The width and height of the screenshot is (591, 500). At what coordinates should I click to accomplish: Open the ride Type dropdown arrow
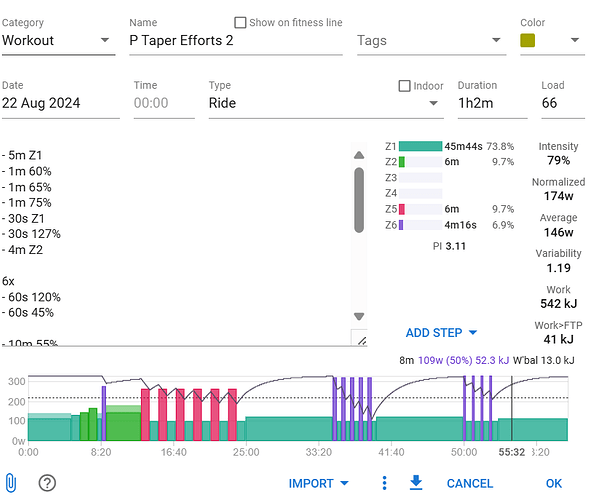tap(433, 103)
